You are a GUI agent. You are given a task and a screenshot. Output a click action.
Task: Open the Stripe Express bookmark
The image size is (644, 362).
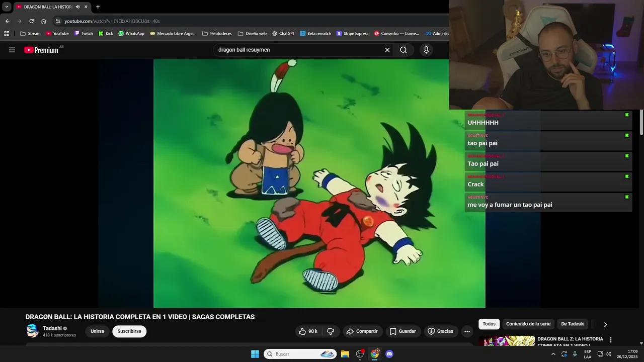[352, 34]
